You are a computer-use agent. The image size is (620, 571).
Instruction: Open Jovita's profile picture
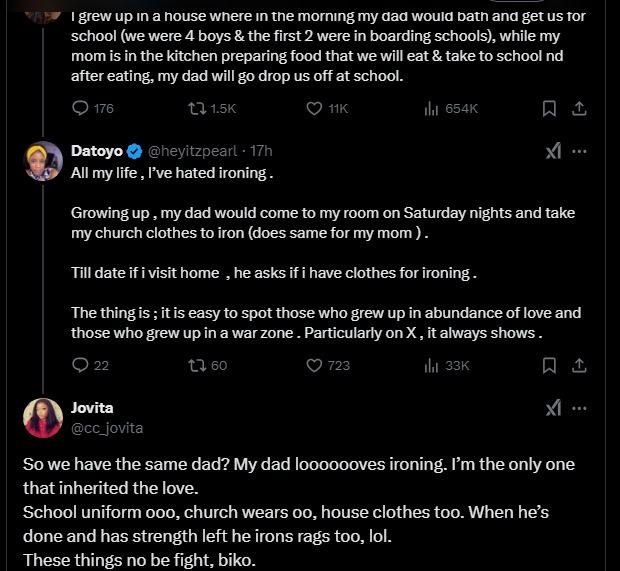[45, 418]
